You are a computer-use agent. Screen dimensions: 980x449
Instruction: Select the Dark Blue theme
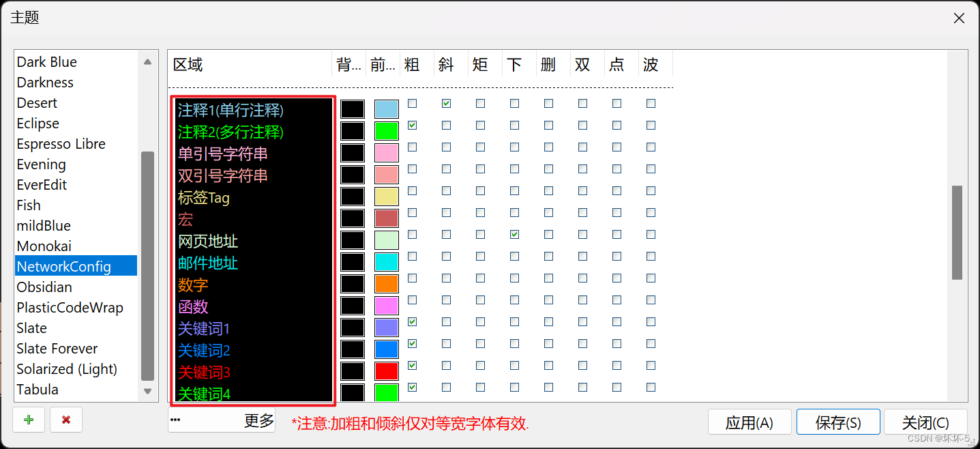(x=76, y=62)
